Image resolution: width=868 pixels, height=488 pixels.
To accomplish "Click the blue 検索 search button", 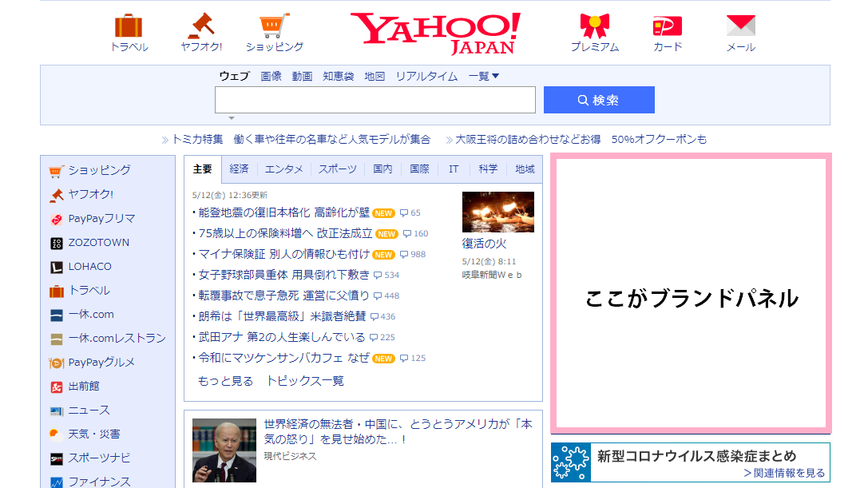I will tap(599, 101).
